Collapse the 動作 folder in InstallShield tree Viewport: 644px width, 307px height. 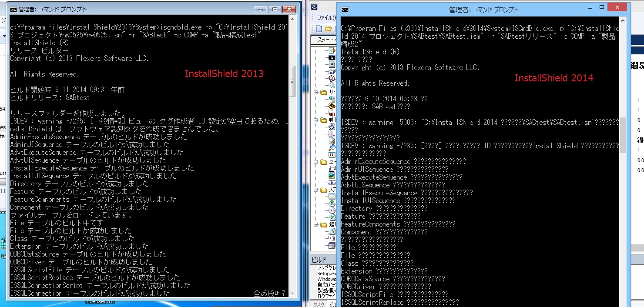click(x=316, y=120)
